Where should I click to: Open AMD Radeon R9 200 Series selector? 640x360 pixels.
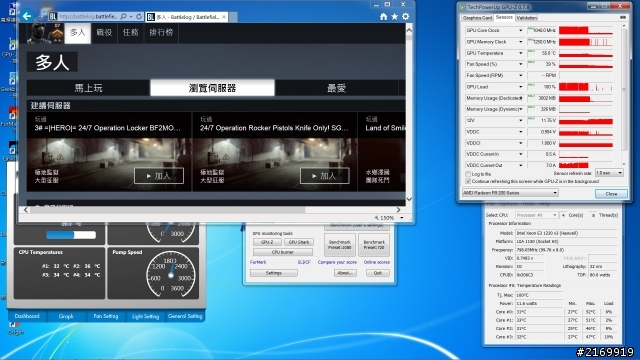510,193
